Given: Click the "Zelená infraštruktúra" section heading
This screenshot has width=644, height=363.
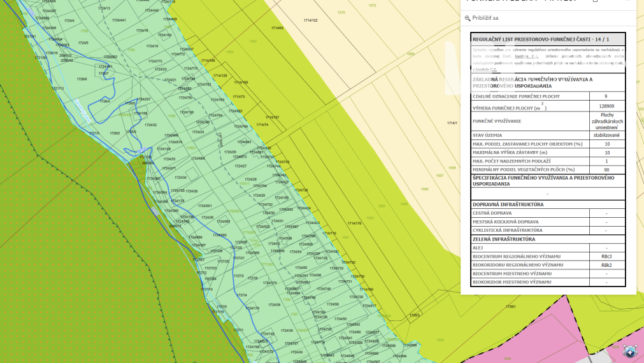Looking at the screenshot, I should coord(504,239).
